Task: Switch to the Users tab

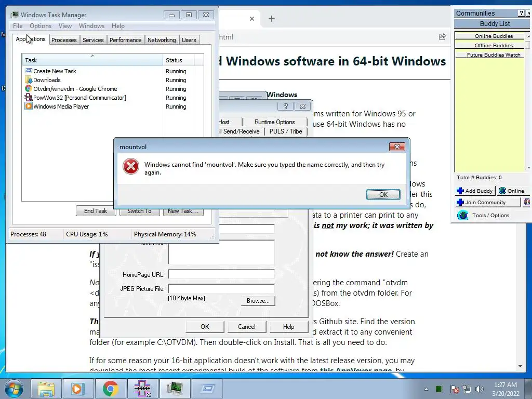Action: click(189, 40)
